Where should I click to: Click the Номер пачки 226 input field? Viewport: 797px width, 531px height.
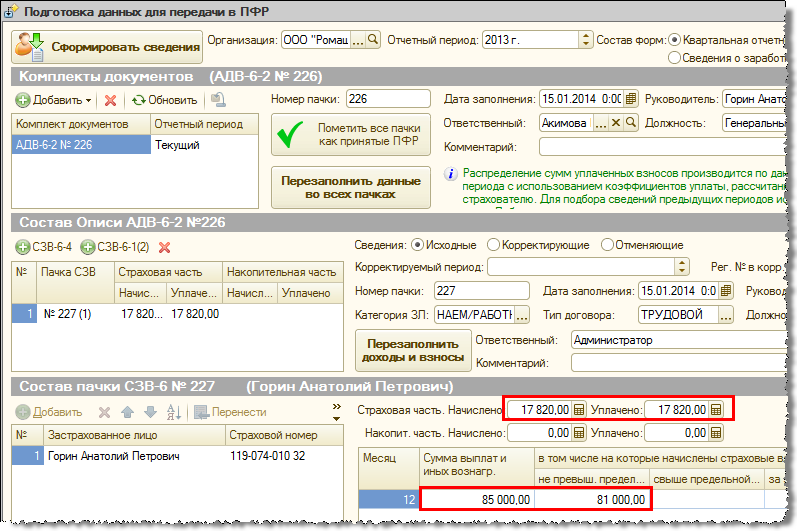click(387, 99)
